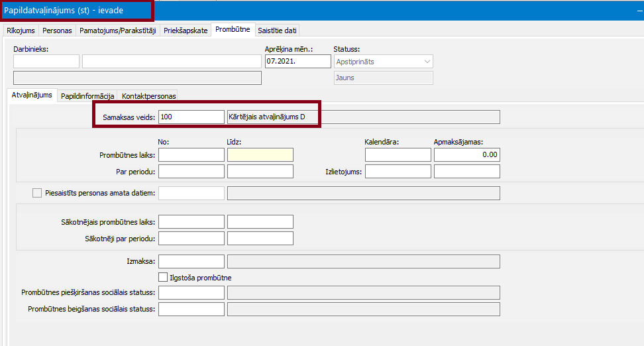The width and height of the screenshot is (644, 346).
Task: Open the Pamatojums/Parakstītāji tab
Action: 117,30
